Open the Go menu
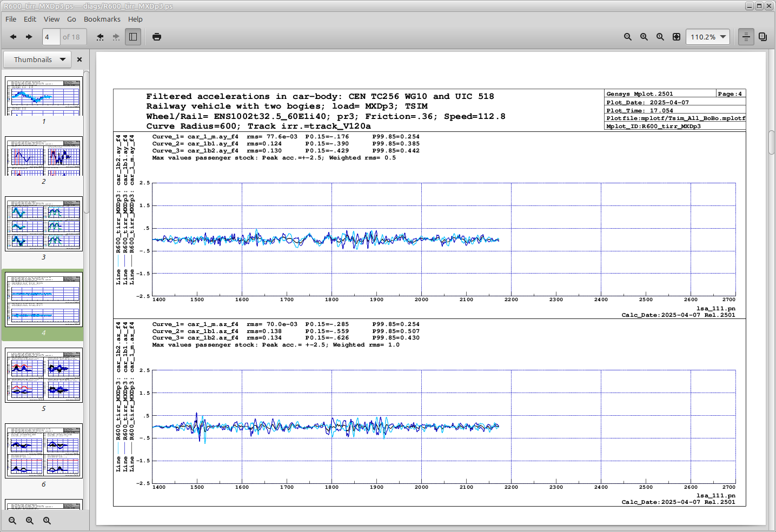 click(x=71, y=19)
